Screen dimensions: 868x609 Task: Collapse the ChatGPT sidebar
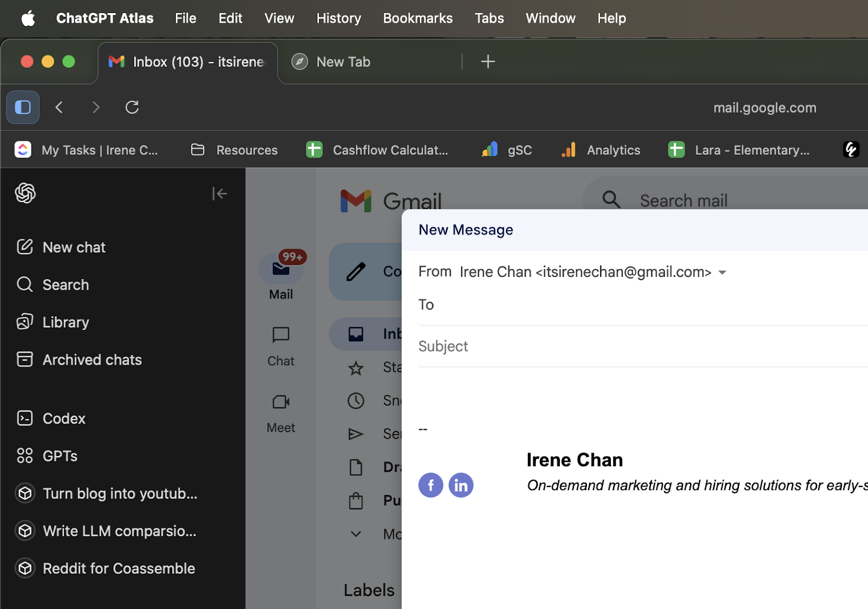click(x=219, y=193)
